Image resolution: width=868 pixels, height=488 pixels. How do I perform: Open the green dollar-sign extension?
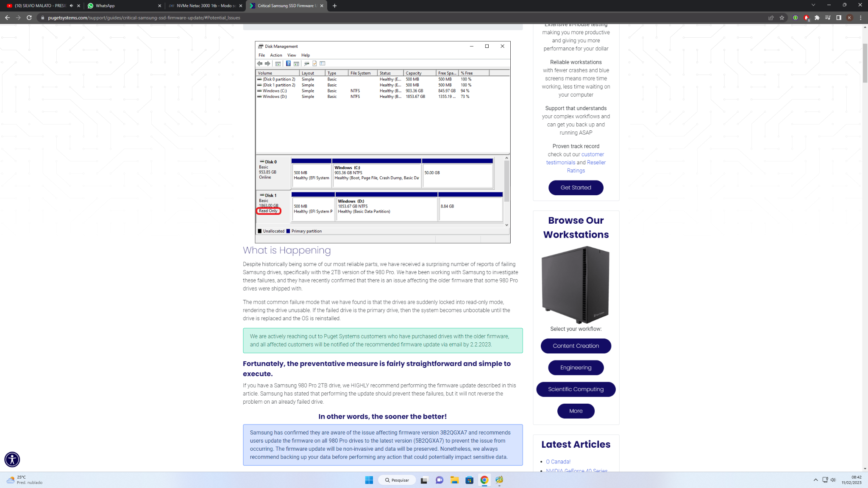(x=796, y=18)
